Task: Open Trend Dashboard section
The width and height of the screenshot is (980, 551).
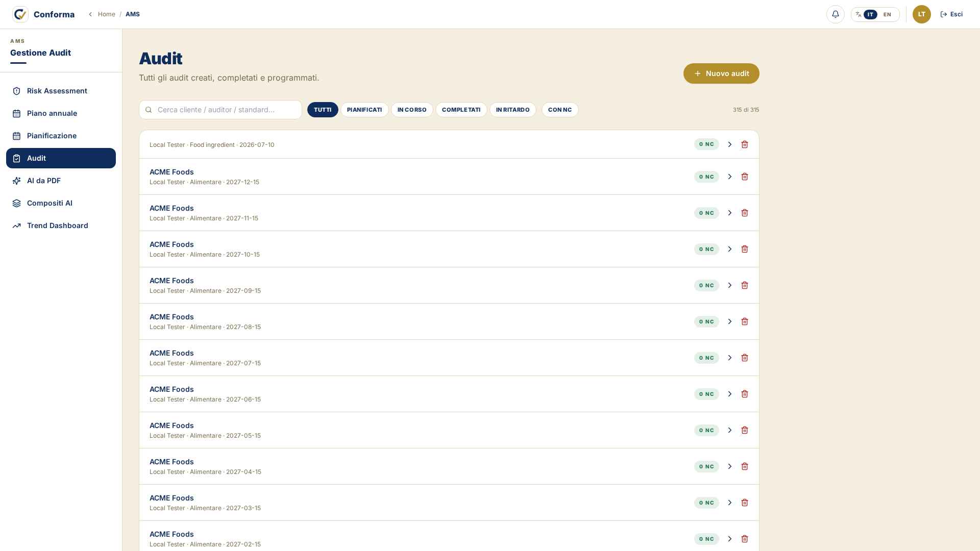Action: [61, 226]
